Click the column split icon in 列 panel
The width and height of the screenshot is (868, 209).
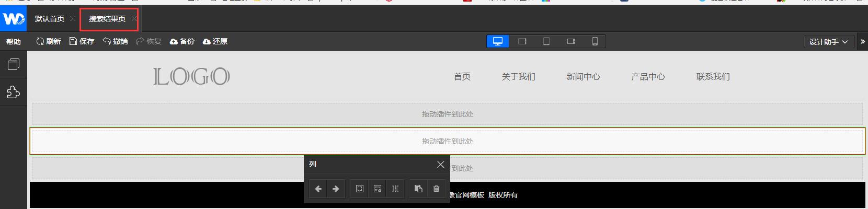395,189
